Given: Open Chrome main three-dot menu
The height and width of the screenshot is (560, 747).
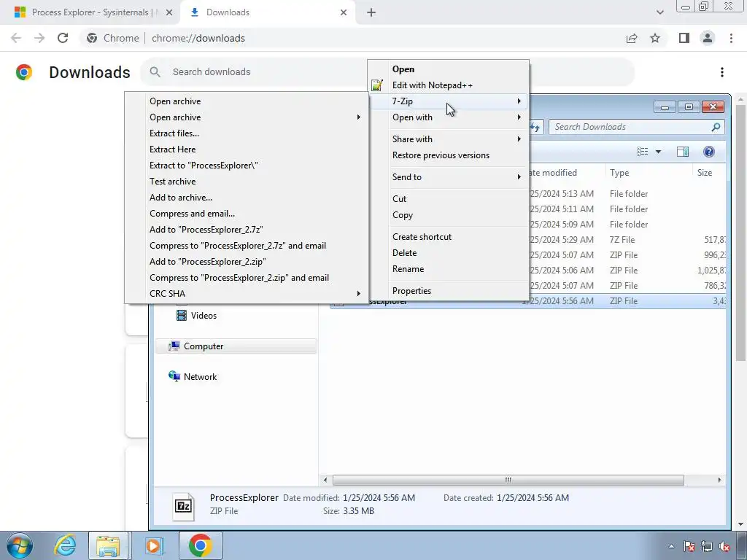Looking at the screenshot, I should click(x=731, y=38).
